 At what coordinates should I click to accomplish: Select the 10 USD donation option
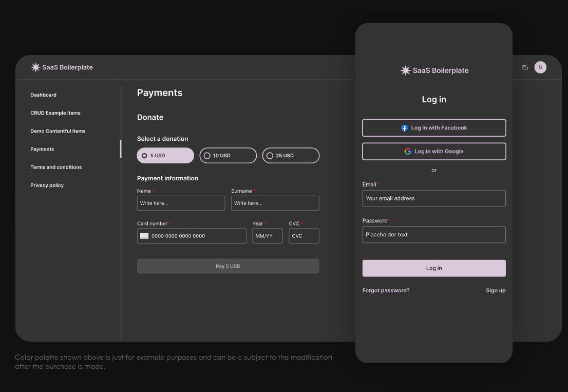(228, 156)
